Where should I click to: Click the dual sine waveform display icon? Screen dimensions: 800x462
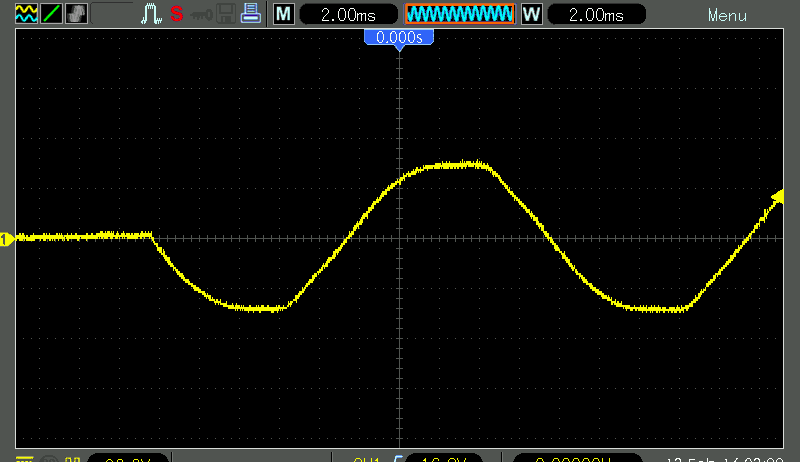pyautogui.click(x=26, y=14)
